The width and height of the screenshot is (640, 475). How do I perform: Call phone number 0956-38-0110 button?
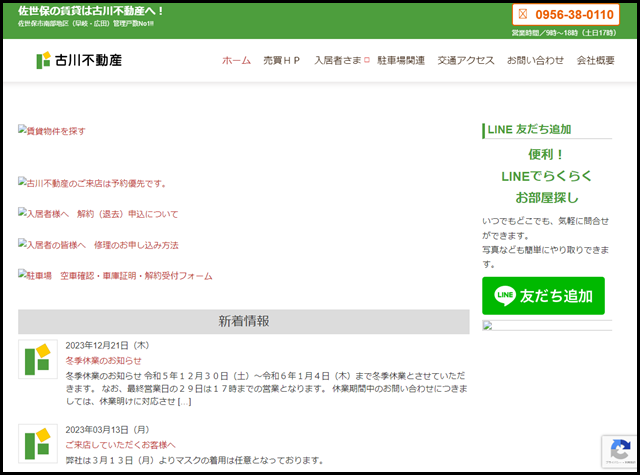(566, 15)
